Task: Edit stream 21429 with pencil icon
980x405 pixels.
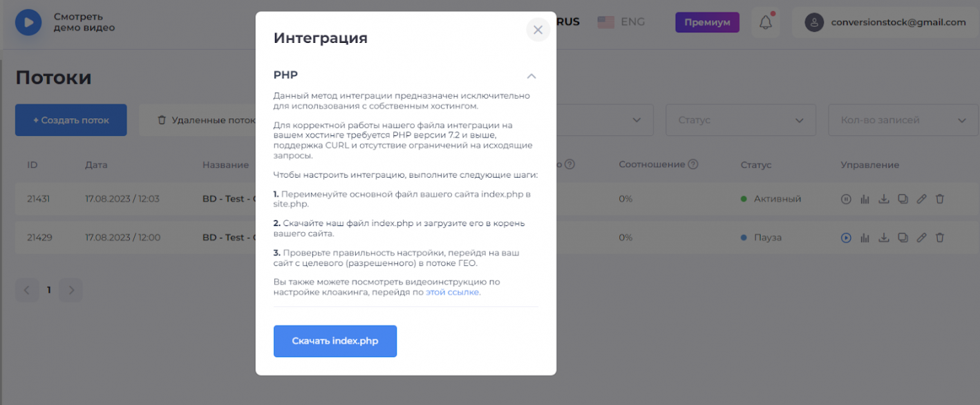Action: tap(921, 238)
